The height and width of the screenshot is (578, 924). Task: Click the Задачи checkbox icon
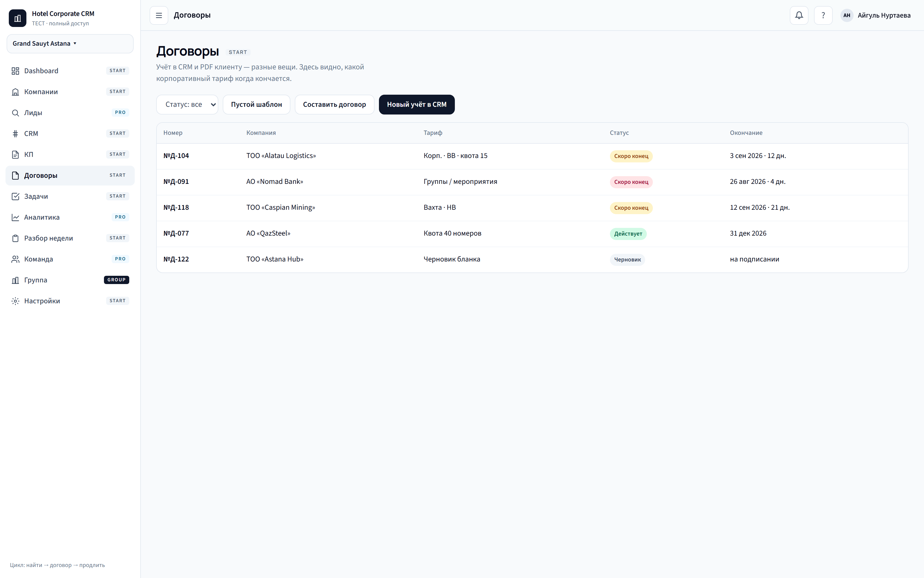click(15, 196)
